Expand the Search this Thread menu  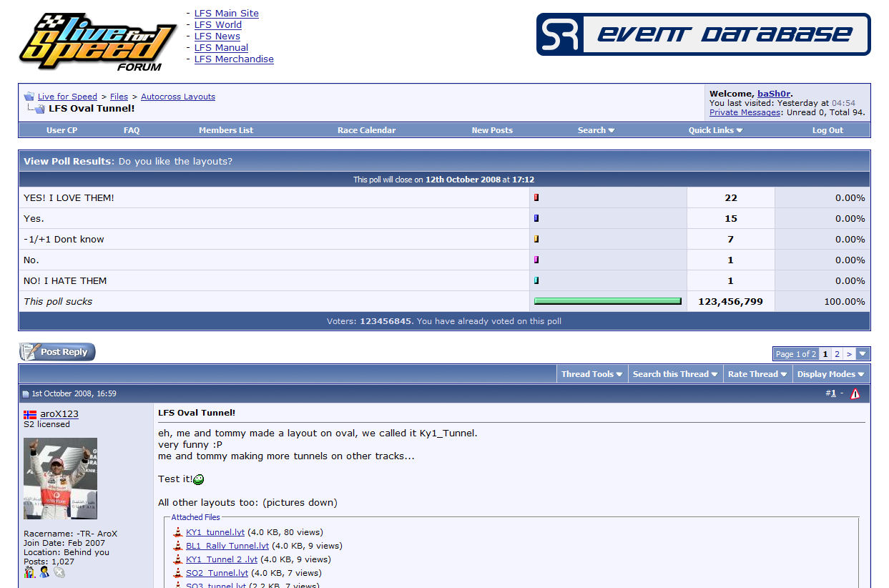click(x=675, y=374)
